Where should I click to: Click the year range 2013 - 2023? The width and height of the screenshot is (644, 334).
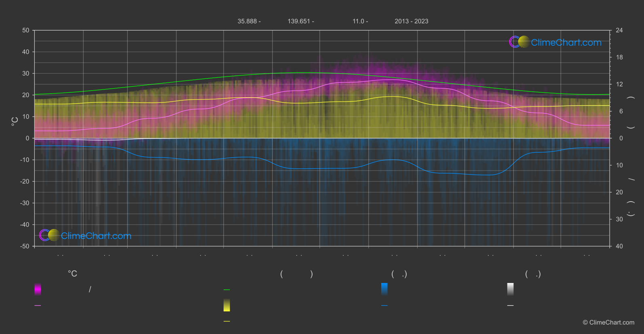tap(412, 21)
